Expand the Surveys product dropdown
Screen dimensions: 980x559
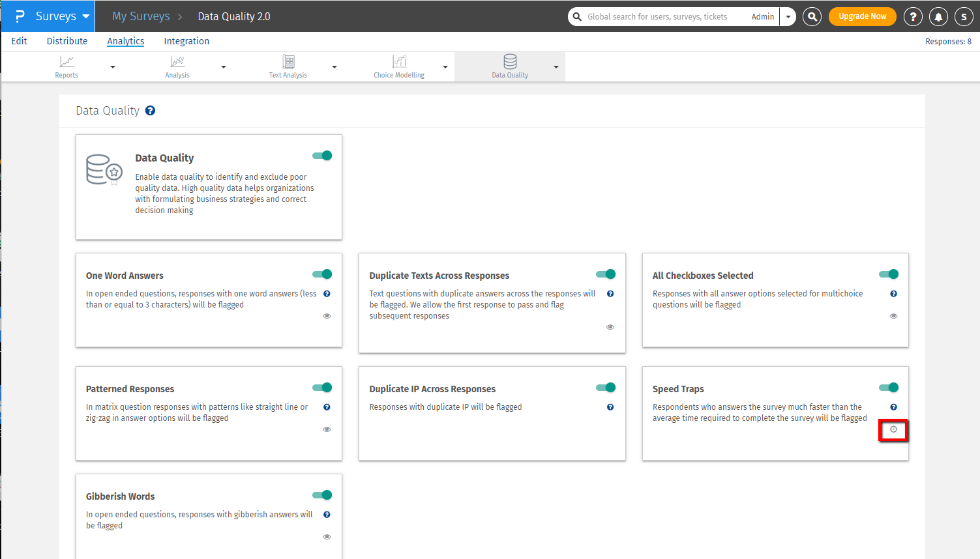pyautogui.click(x=86, y=16)
